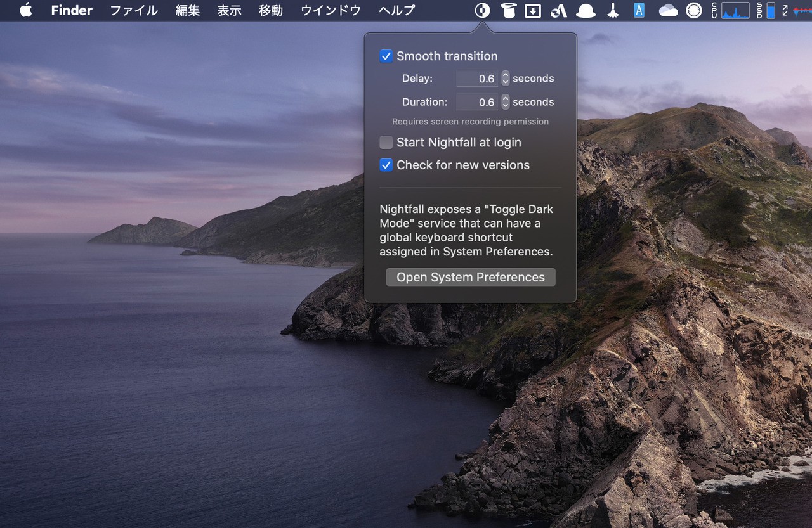Click the Duration seconds stepper arrows
Image resolution: width=812 pixels, height=528 pixels.
tap(506, 102)
